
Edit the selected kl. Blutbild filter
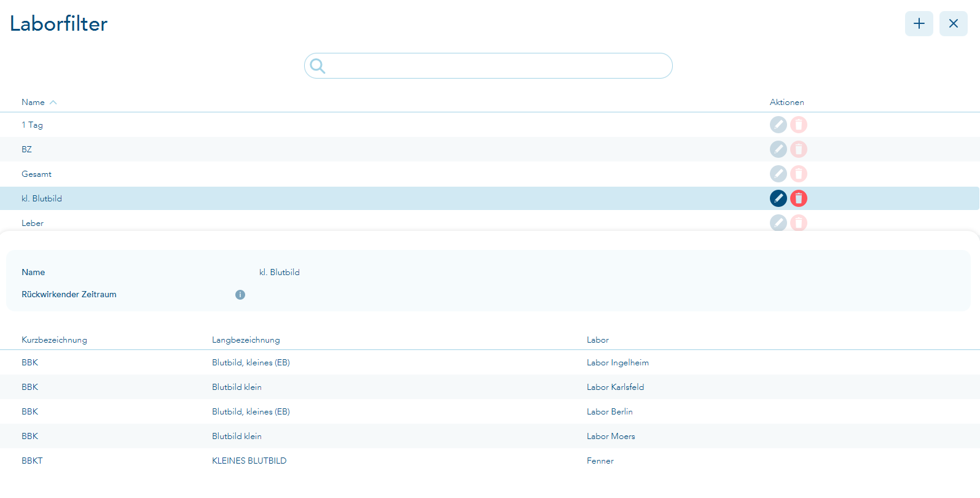[778, 198]
